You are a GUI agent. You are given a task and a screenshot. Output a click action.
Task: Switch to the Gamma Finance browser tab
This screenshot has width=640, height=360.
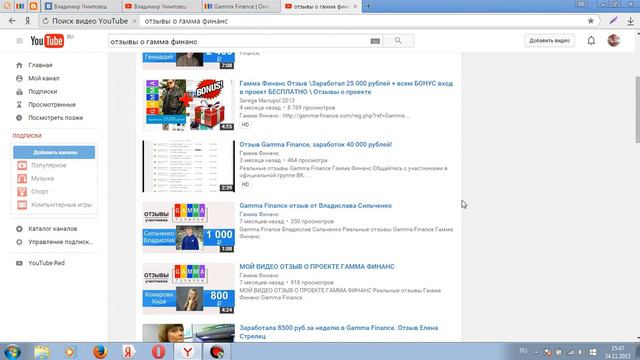tap(241, 6)
